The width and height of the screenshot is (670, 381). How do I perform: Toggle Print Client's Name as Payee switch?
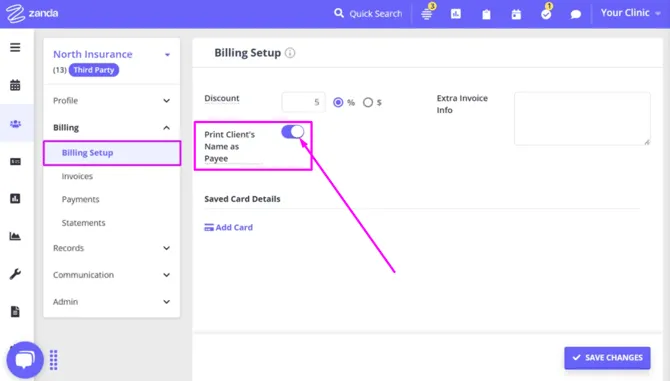click(x=293, y=132)
